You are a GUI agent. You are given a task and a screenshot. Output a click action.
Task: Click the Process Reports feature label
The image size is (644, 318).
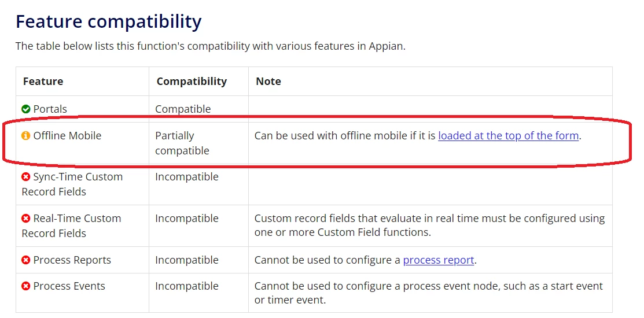tap(72, 260)
